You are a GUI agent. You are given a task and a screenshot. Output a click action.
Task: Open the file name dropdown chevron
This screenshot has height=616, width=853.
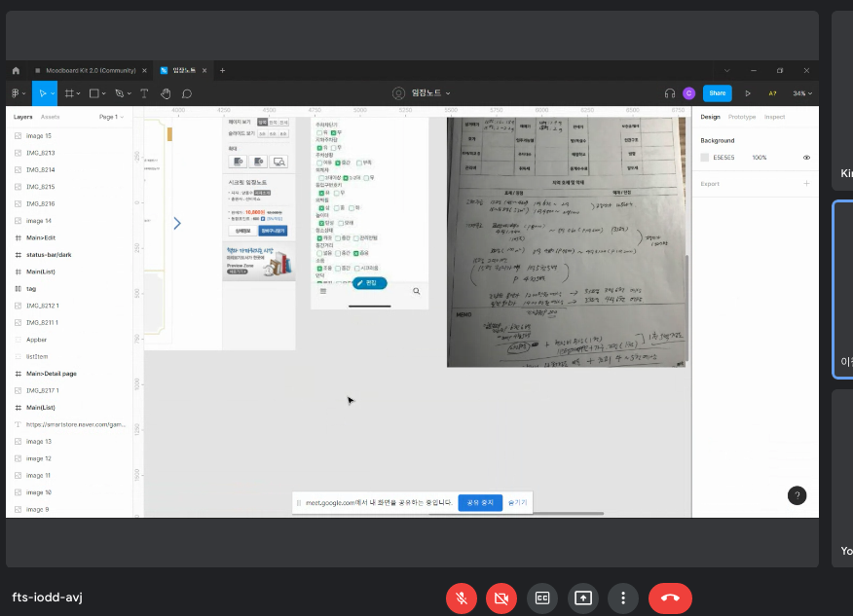tap(448, 93)
